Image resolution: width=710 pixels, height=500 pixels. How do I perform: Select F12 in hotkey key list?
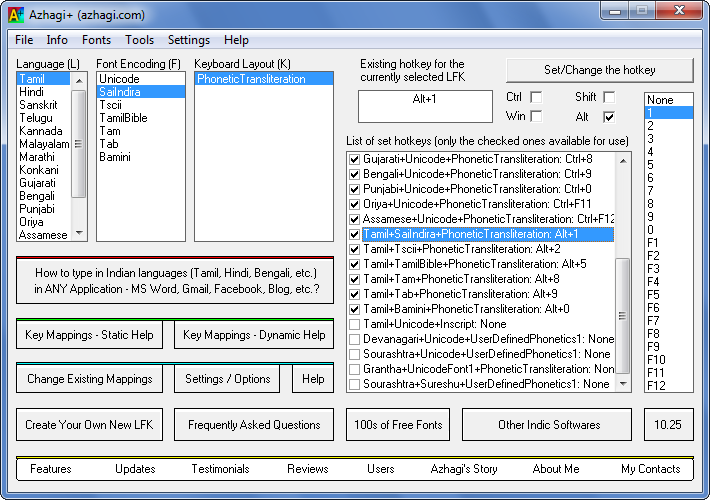(x=669, y=386)
